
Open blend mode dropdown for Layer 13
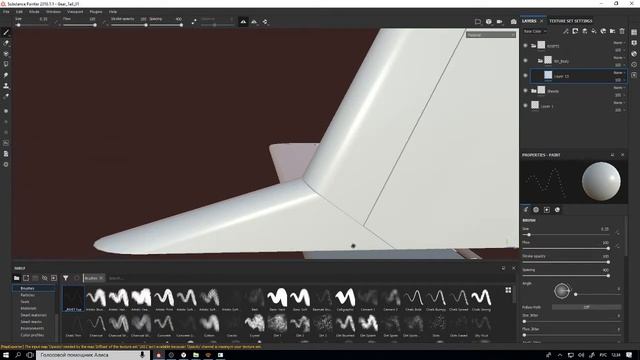click(x=619, y=73)
